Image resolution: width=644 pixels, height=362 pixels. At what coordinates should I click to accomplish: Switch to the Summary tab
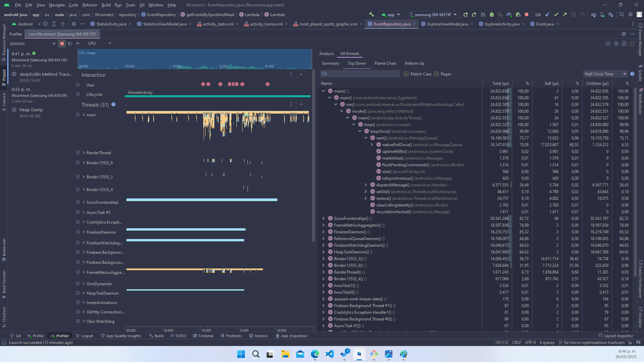tap(330, 63)
